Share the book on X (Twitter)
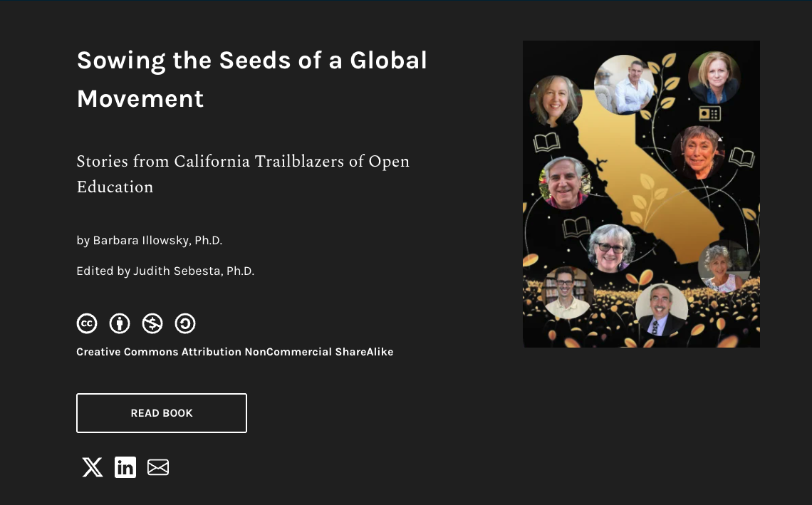The width and height of the screenshot is (812, 505). [x=93, y=467]
